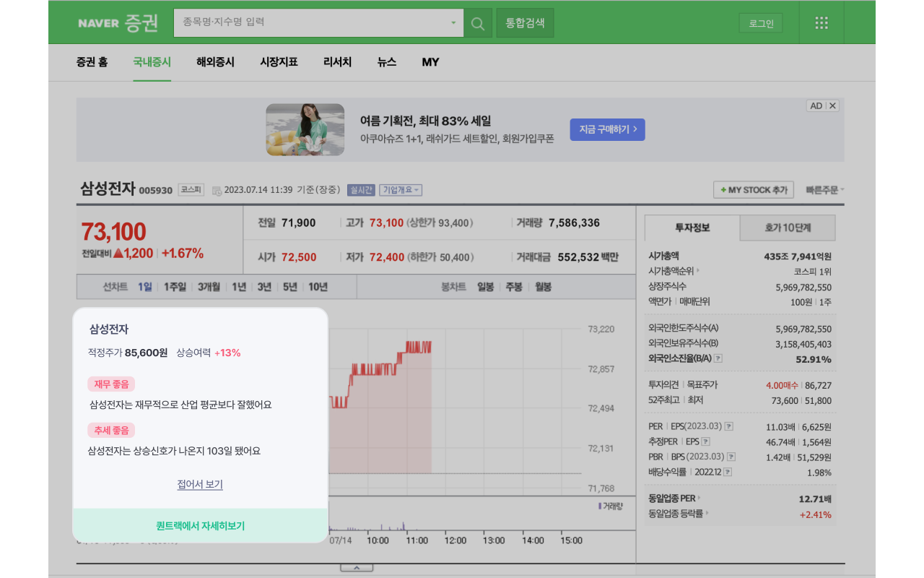
Task: Click the NAVER logo in header
Action: (x=98, y=23)
